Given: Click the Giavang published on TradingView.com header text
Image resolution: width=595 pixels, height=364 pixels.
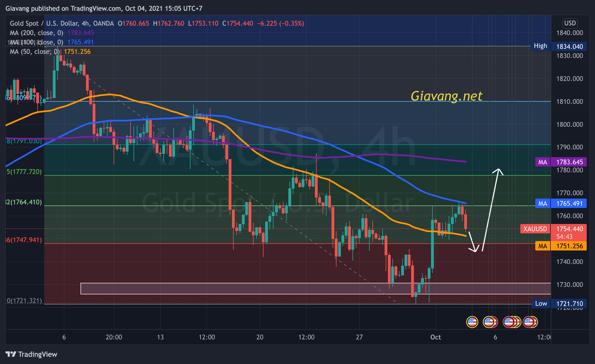Looking at the screenshot, I should click(x=104, y=9).
